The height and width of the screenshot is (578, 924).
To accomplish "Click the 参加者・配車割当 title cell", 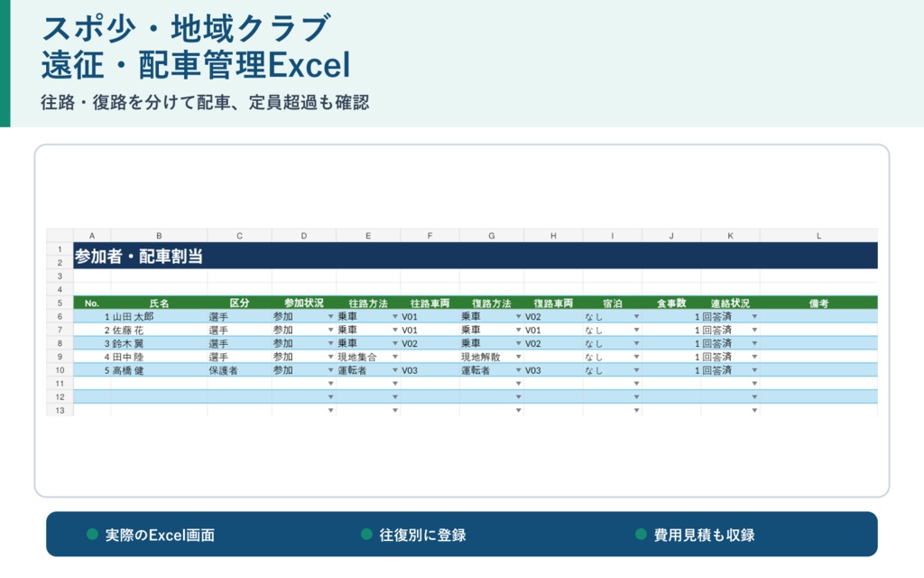I will point(475,256).
